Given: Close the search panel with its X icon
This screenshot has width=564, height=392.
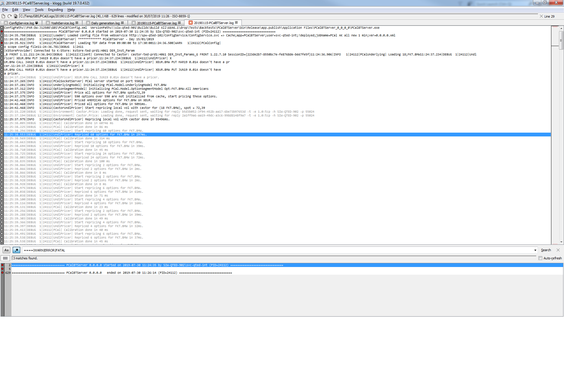Looking at the screenshot, I should click(x=558, y=250).
